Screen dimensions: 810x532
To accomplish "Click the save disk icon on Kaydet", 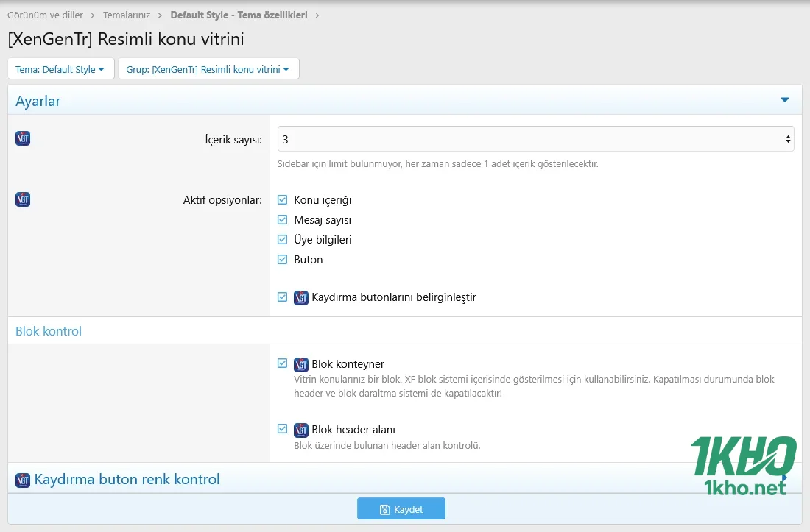I will click(x=384, y=510).
